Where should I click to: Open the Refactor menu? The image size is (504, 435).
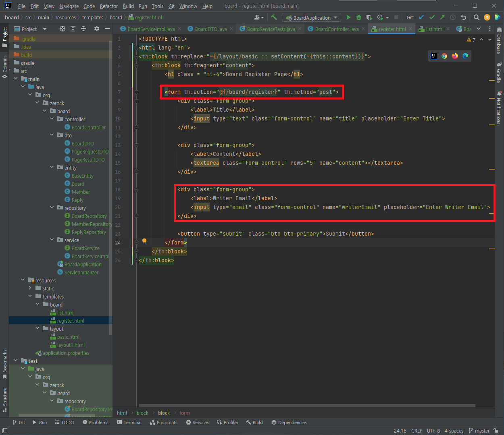pos(109,6)
